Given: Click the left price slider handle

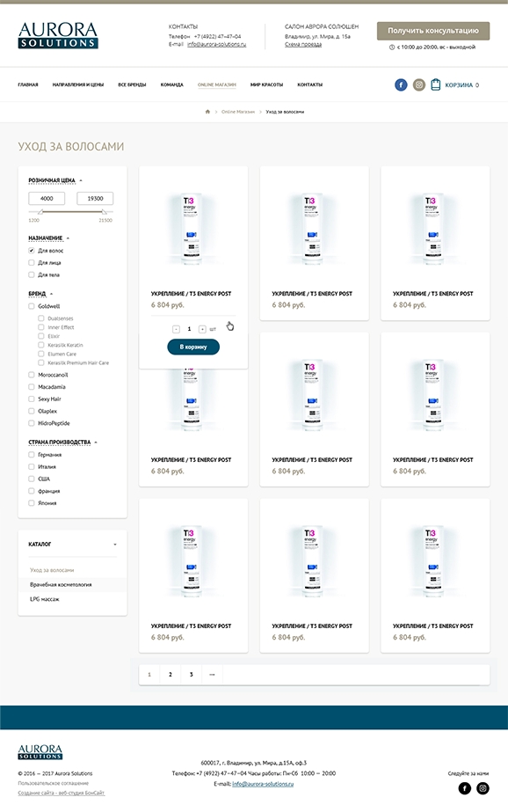Looking at the screenshot, I should coord(40,212).
